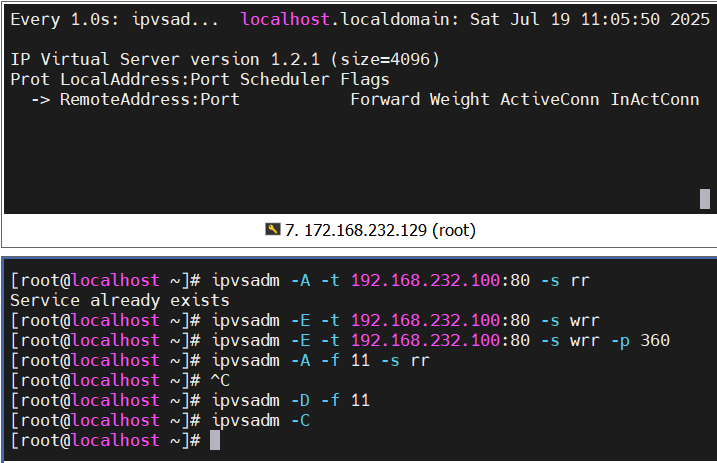Click the 'Service already exists' output line
Image resolution: width=717 pixels, height=463 pixels.
(x=120, y=300)
